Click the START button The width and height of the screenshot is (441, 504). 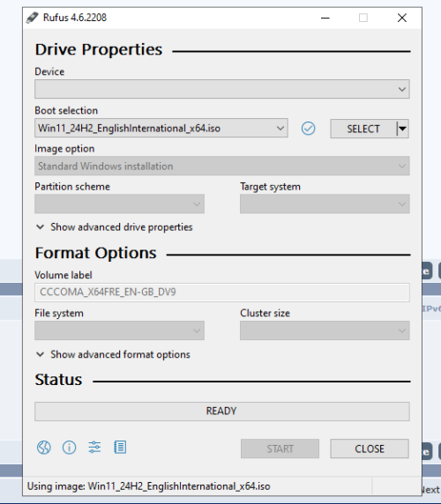(x=280, y=448)
